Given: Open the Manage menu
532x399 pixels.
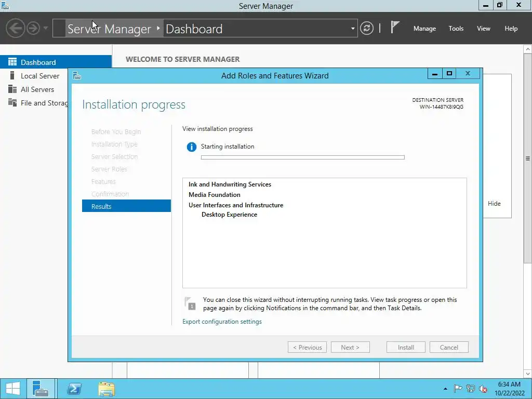Looking at the screenshot, I should click(x=424, y=29).
